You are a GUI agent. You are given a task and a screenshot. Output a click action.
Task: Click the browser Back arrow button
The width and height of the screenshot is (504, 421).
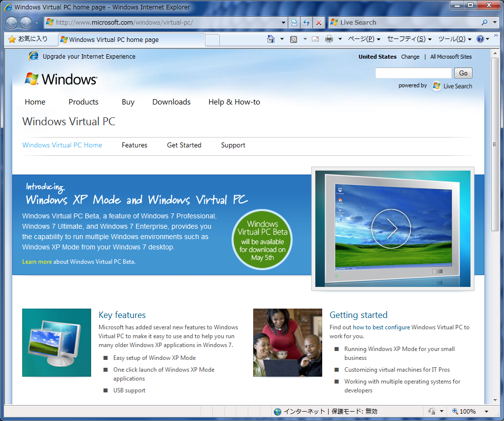(x=12, y=23)
